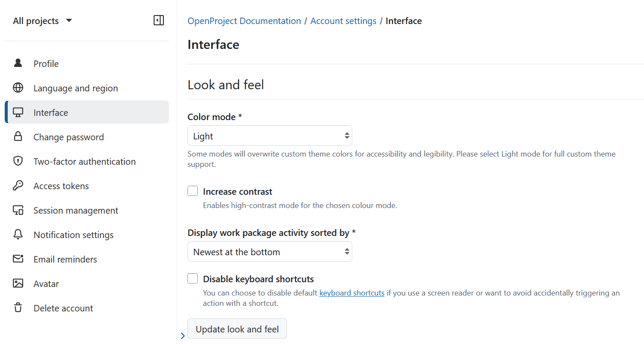Image resolution: width=644 pixels, height=344 pixels.
Task: Click the Notification settings bell icon
Action: tap(18, 235)
